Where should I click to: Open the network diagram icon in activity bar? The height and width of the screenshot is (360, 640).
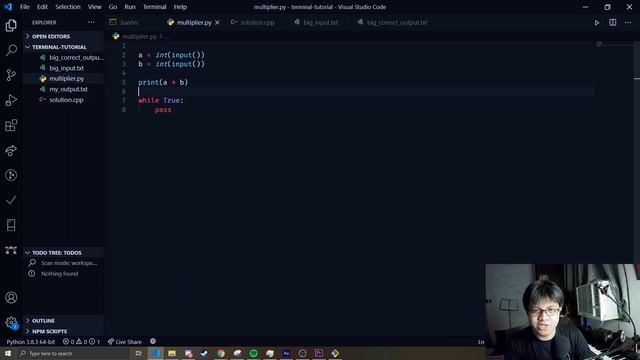coord(11,250)
